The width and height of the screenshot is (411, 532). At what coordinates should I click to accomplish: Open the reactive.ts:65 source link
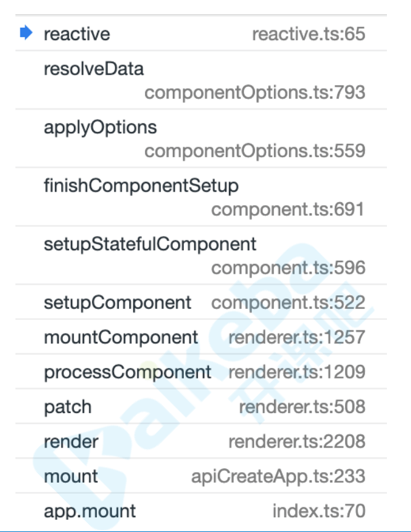coord(309,34)
